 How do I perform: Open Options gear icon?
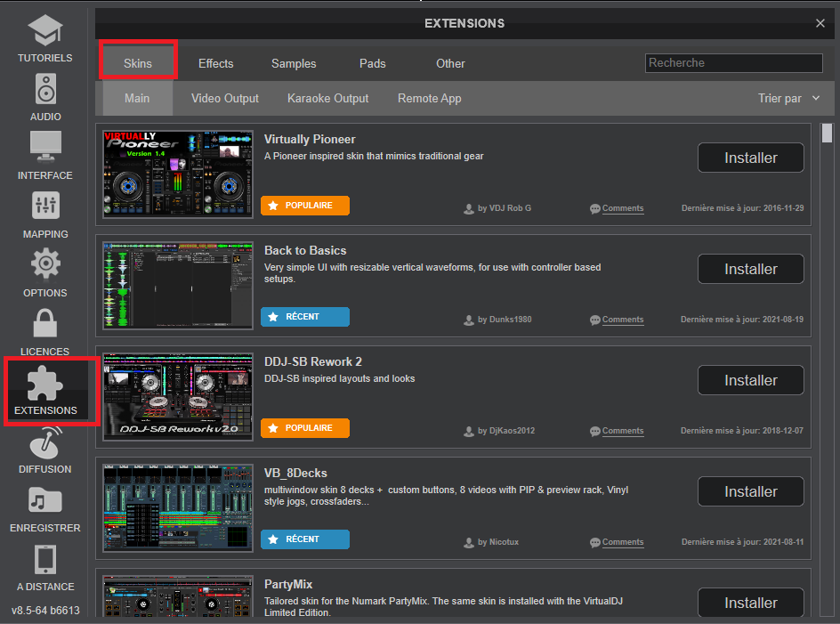(45, 263)
